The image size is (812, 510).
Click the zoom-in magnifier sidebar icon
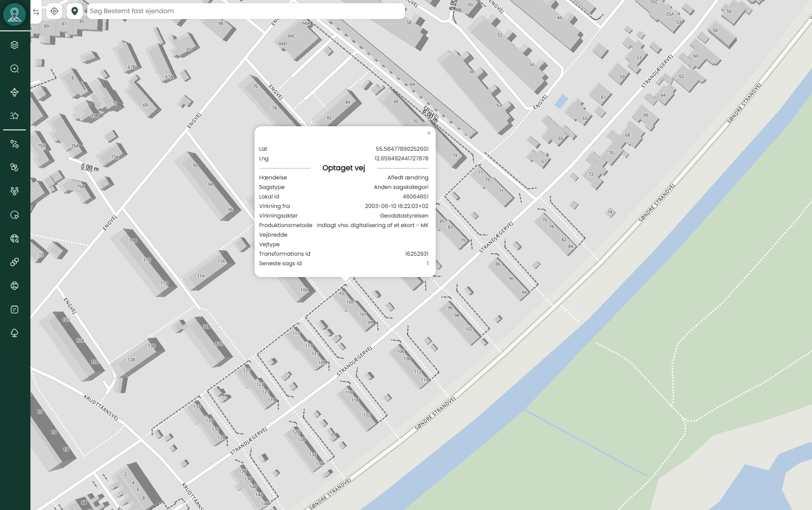click(x=15, y=69)
